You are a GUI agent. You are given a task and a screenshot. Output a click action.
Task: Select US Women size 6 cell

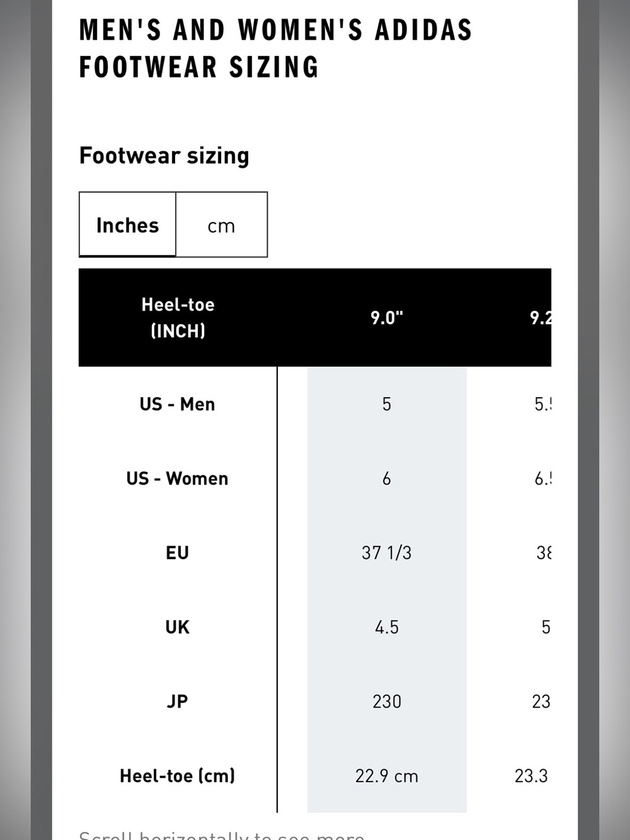pyautogui.click(x=387, y=478)
